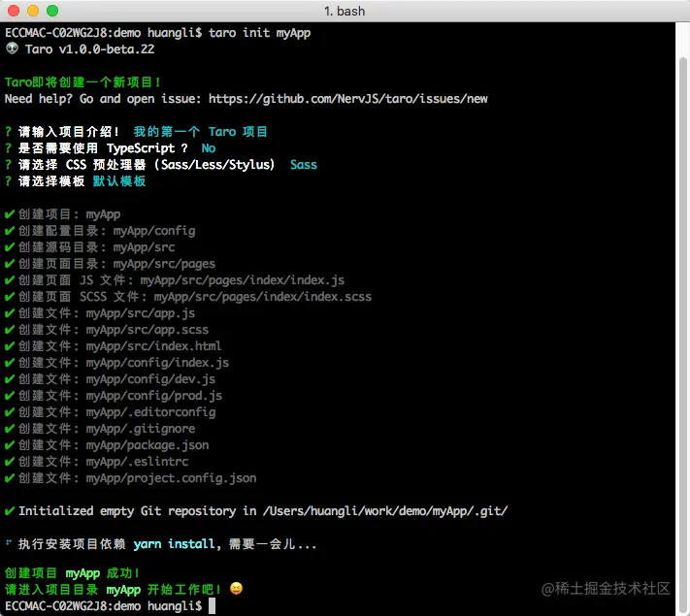The height and width of the screenshot is (616, 690).
Task: Click the checkmark beside 'myApp/.editorconfig'
Action: point(10,412)
